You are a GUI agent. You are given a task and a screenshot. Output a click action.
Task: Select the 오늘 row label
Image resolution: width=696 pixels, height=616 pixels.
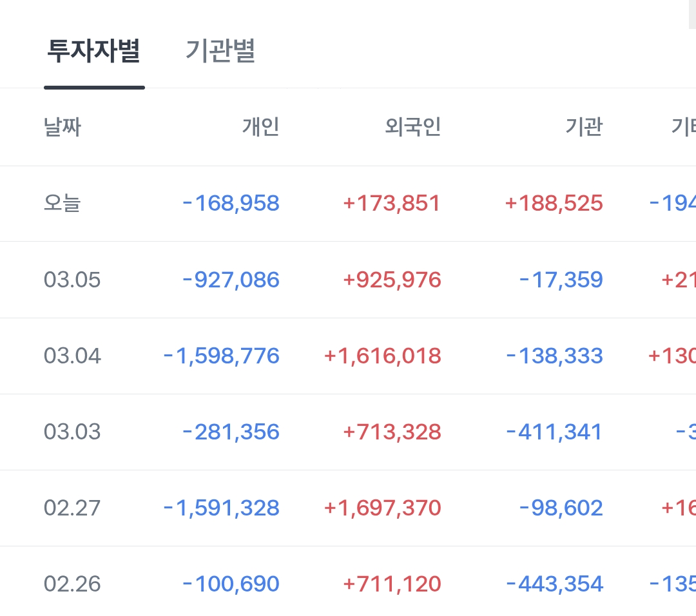[x=63, y=204]
